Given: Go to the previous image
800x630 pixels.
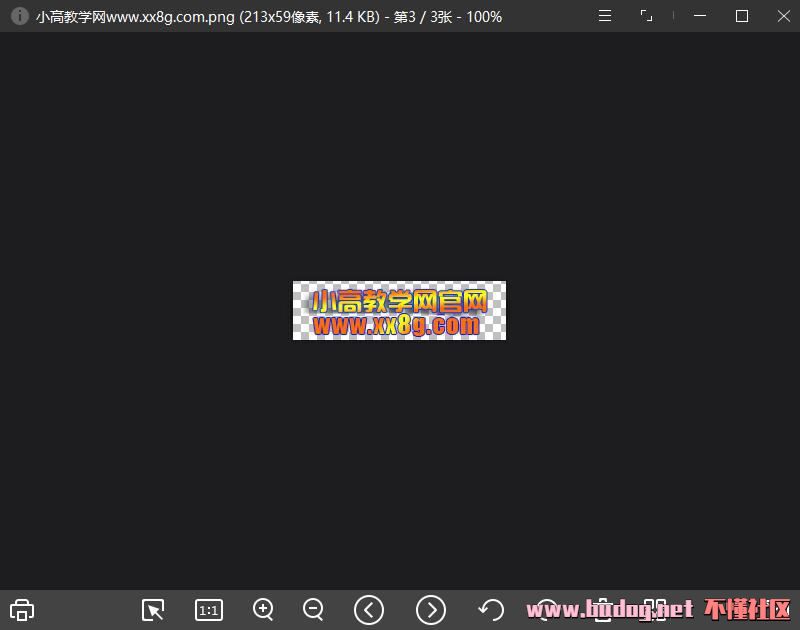Looking at the screenshot, I should click(x=369, y=610).
